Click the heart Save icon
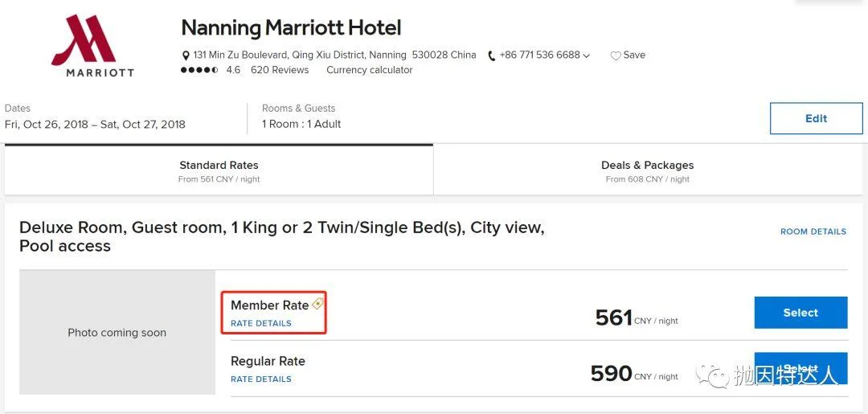This screenshot has width=868, height=414. 616,55
